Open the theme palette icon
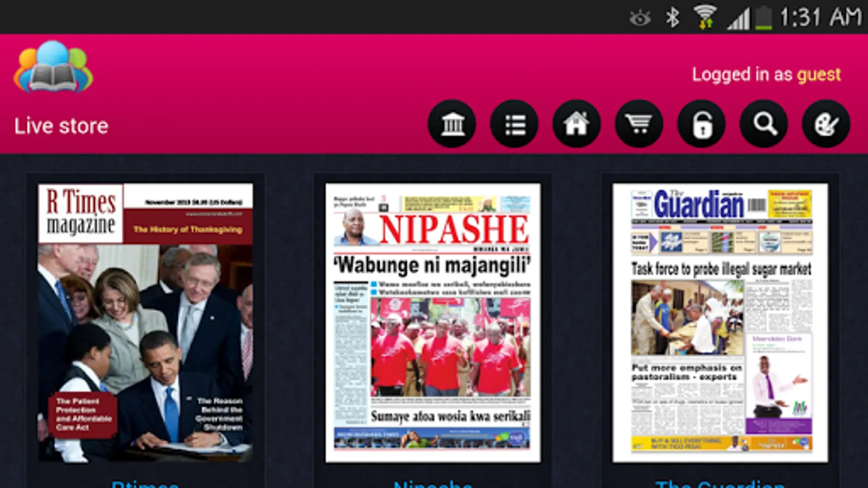Image resolution: width=868 pixels, height=488 pixels. click(826, 124)
